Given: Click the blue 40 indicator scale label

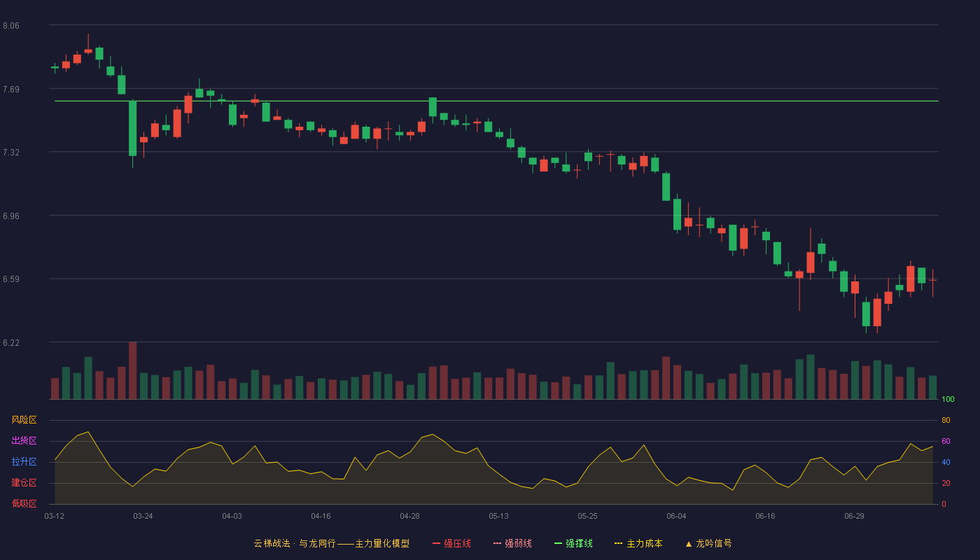Looking at the screenshot, I should click(x=946, y=462).
